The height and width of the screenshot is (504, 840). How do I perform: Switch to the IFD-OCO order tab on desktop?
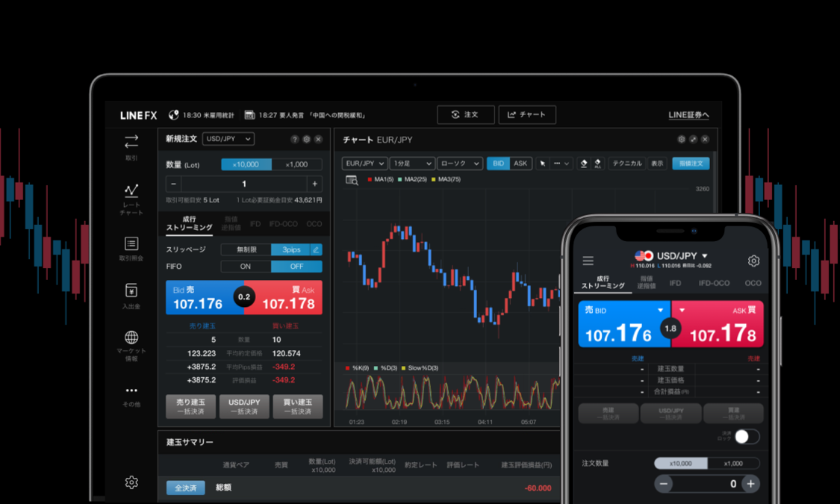click(283, 224)
